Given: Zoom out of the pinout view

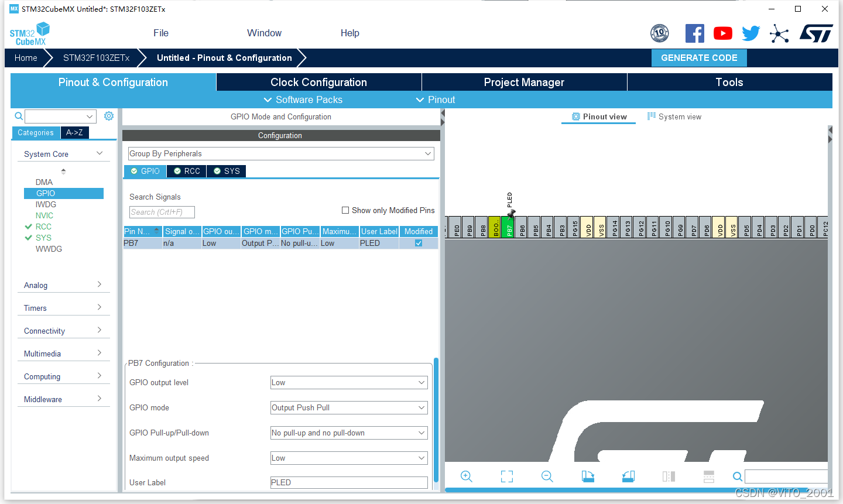Looking at the screenshot, I should [x=547, y=476].
